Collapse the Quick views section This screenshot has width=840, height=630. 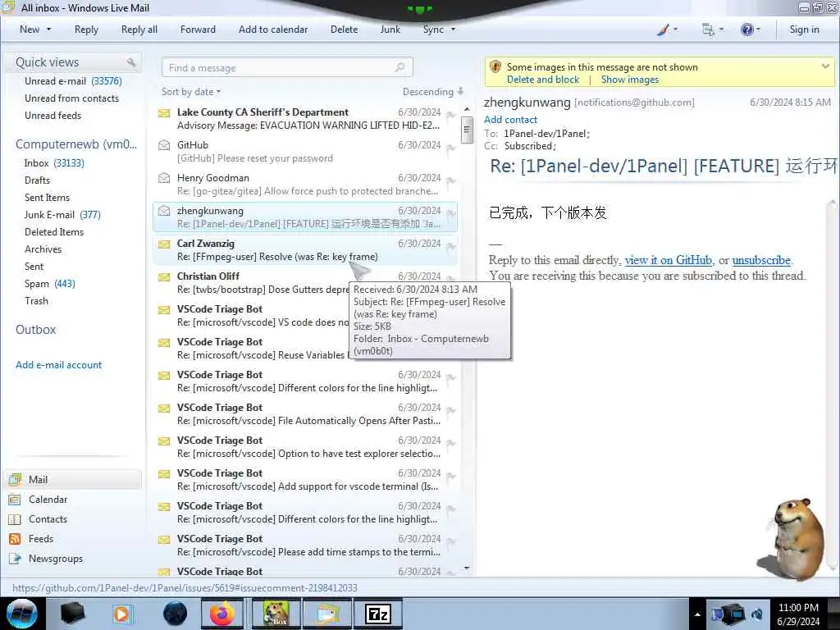[47, 62]
